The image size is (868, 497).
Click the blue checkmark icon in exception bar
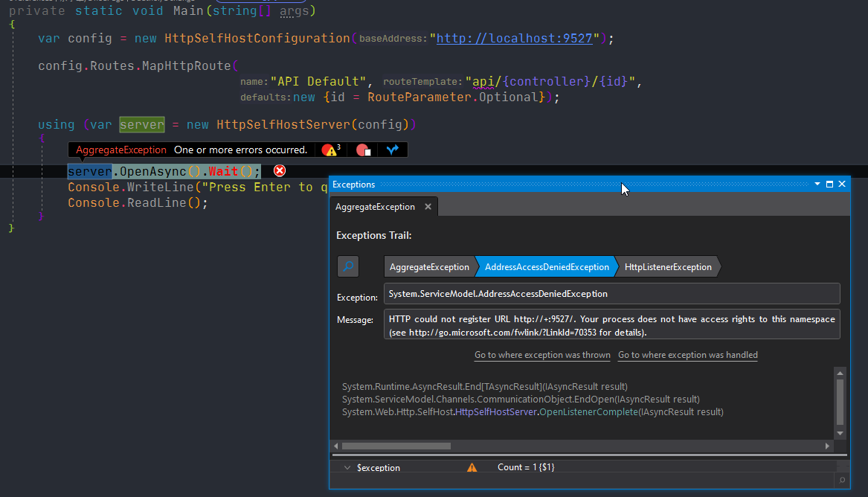(x=392, y=149)
